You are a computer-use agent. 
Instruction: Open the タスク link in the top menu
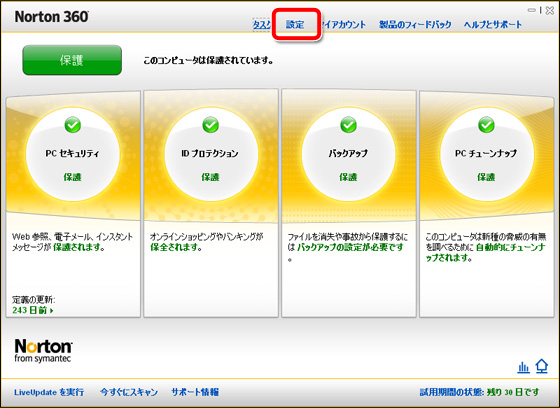click(261, 25)
